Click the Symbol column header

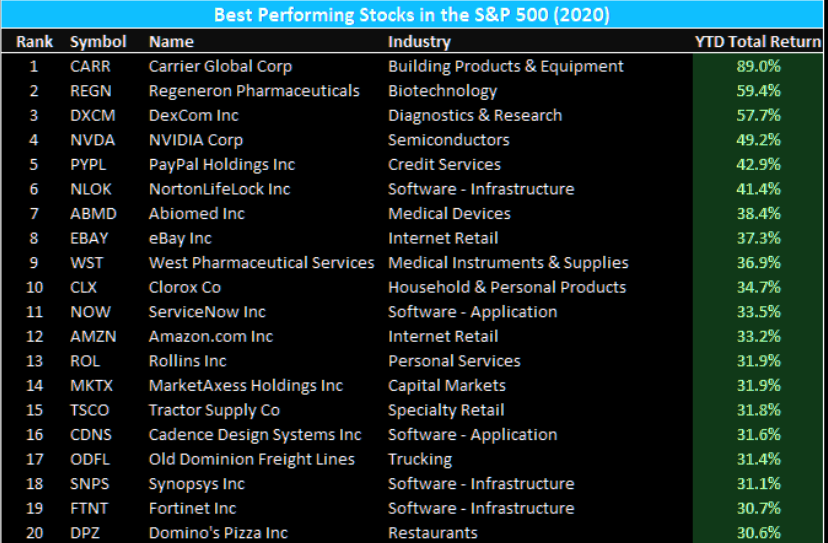tap(98, 42)
